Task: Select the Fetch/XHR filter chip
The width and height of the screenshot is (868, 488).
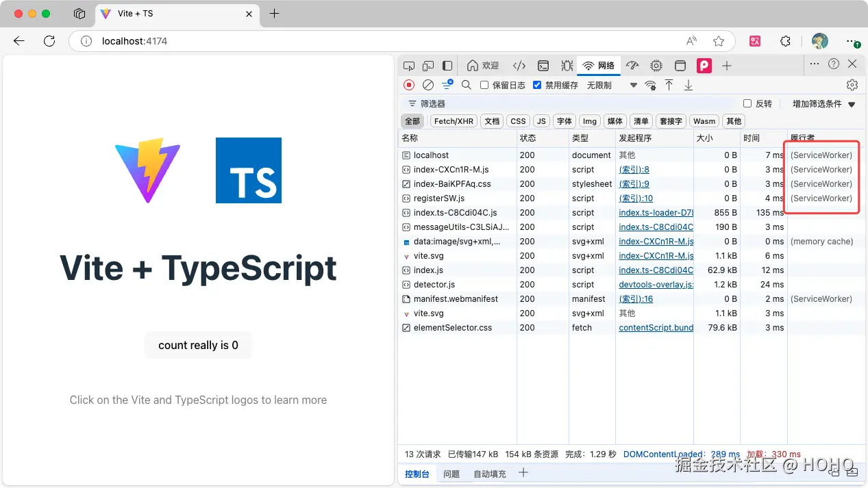Action: pyautogui.click(x=454, y=121)
